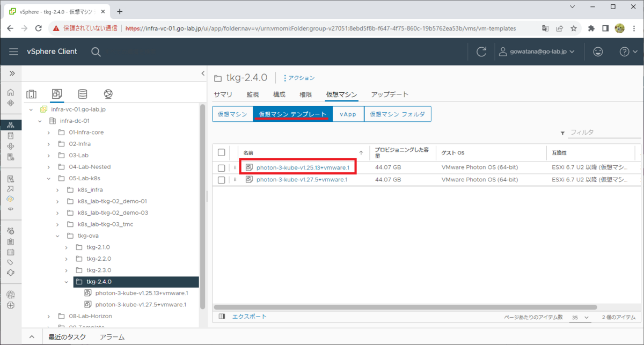Refresh the vSphere Client view
The image size is (644, 345).
pos(481,52)
